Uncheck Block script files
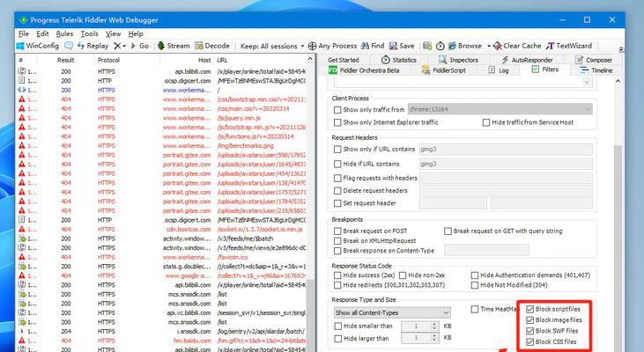Image resolution: width=644 pixels, height=352 pixels. point(529,309)
